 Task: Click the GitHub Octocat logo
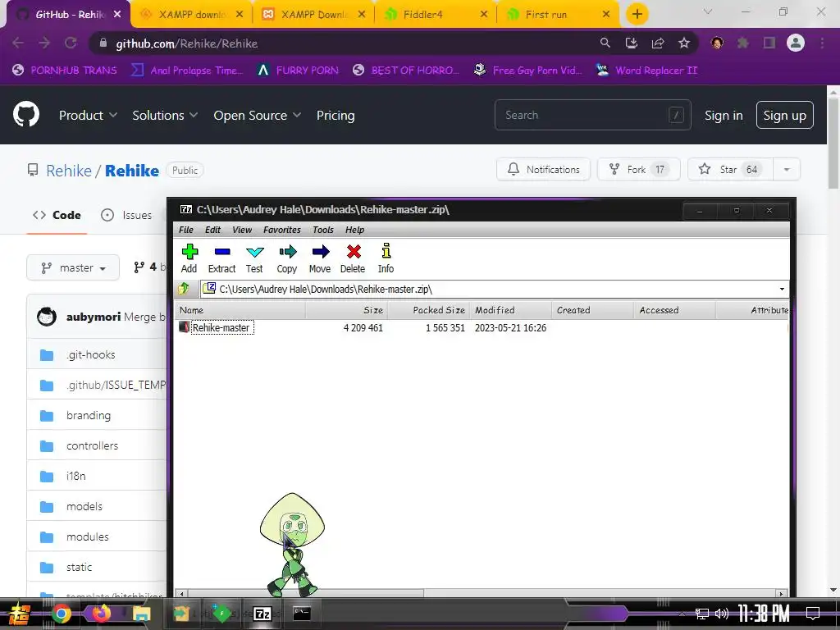click(26, 114)
